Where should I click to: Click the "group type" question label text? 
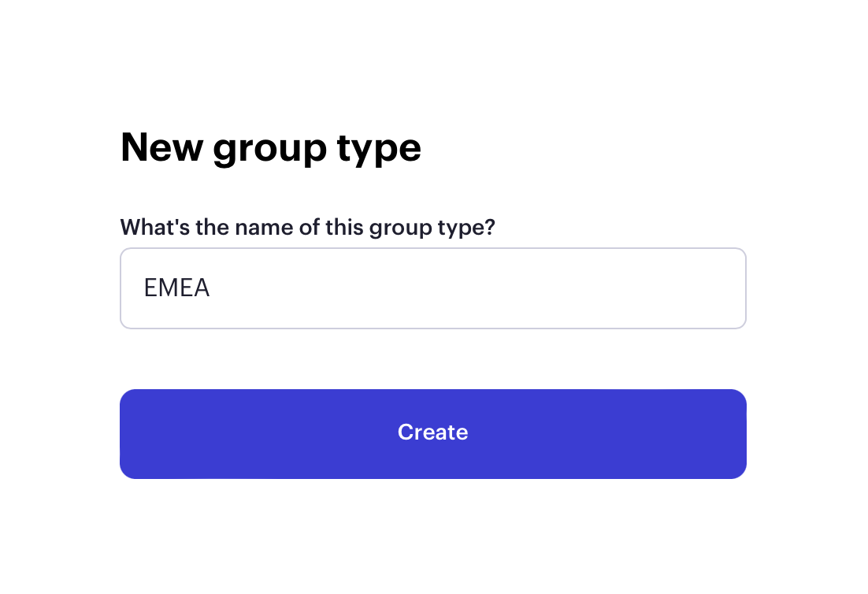click(x=308, y=228)
